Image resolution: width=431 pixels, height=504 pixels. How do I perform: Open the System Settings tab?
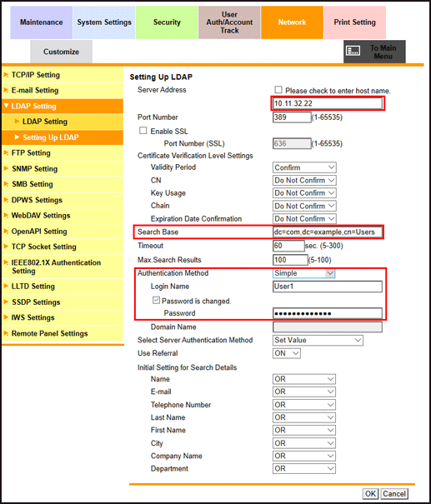[104, 22]
